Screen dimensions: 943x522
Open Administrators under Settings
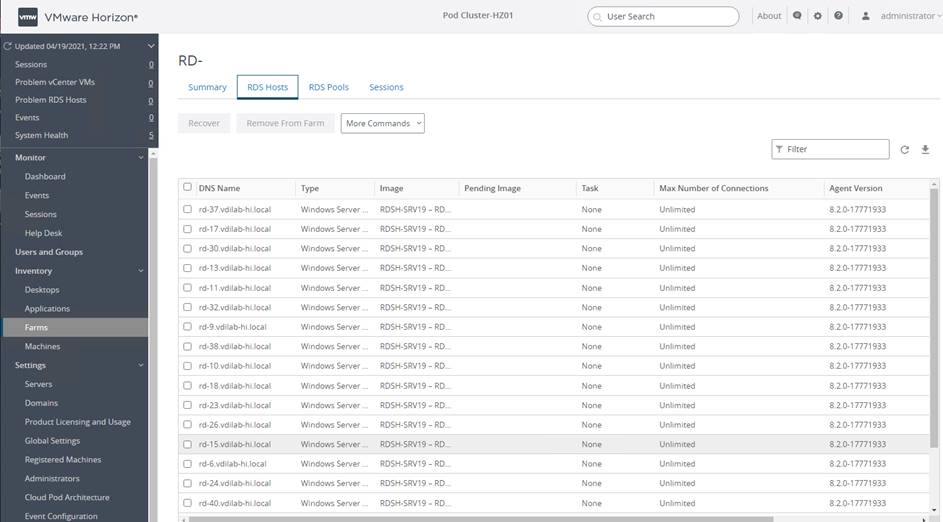(x=52, y=479)
